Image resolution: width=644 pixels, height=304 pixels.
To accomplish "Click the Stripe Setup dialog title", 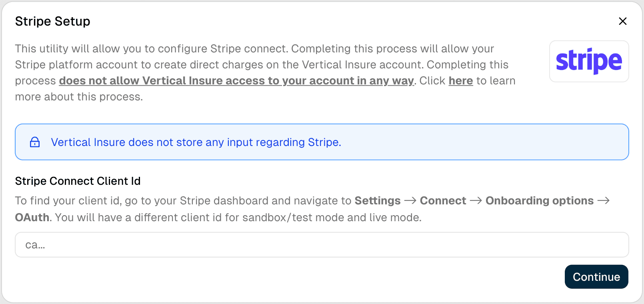I will click(52, 21).
